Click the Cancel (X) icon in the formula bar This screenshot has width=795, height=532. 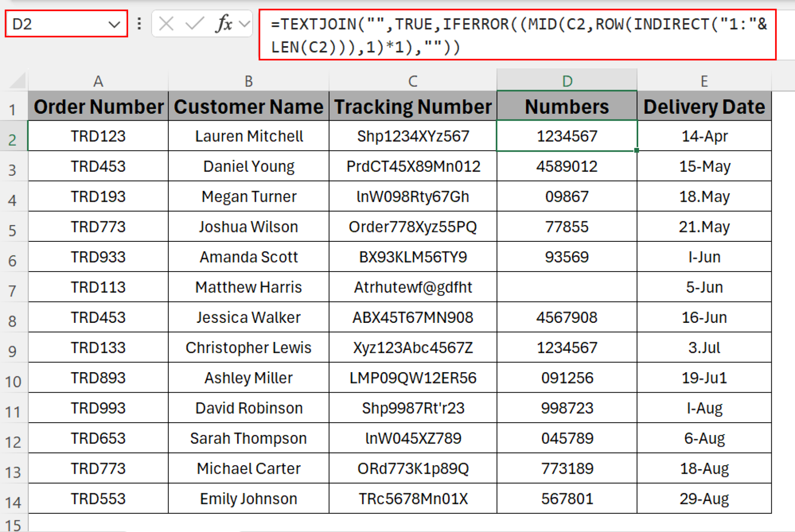(x=166, y=24)
